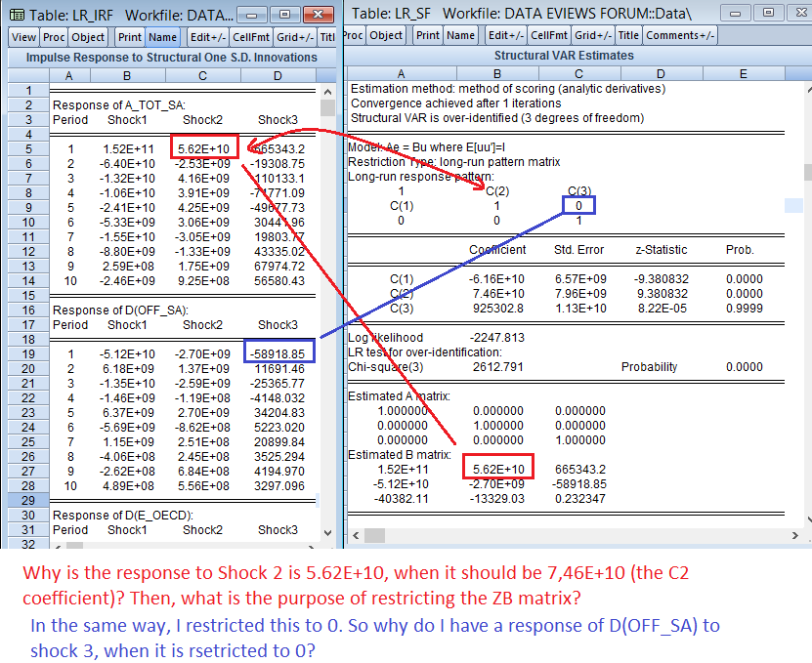Toggle Edit+/- mode in LR_IRF window
This screenshot has height=663, width=812.
209,36
